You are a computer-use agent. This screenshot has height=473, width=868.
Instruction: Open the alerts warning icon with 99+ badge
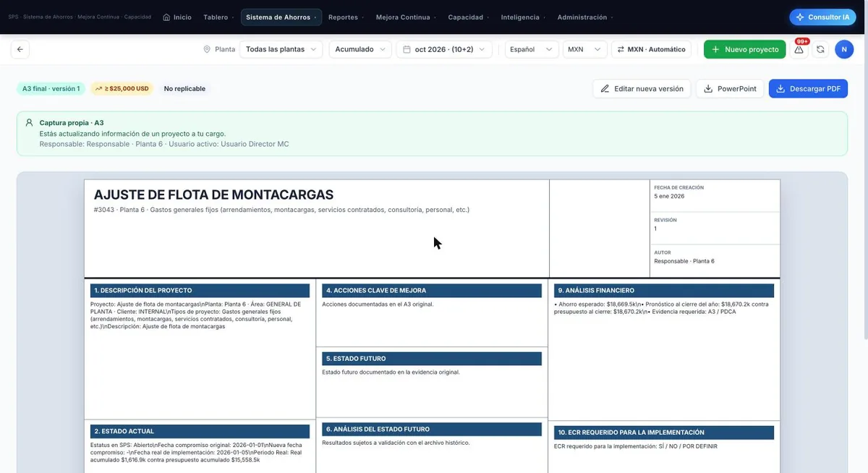(799, 49)
